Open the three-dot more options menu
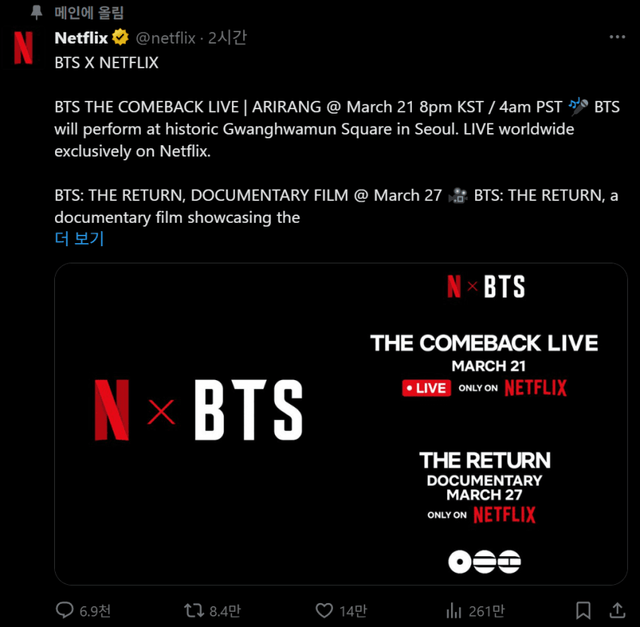 click(x=617, y=38)
